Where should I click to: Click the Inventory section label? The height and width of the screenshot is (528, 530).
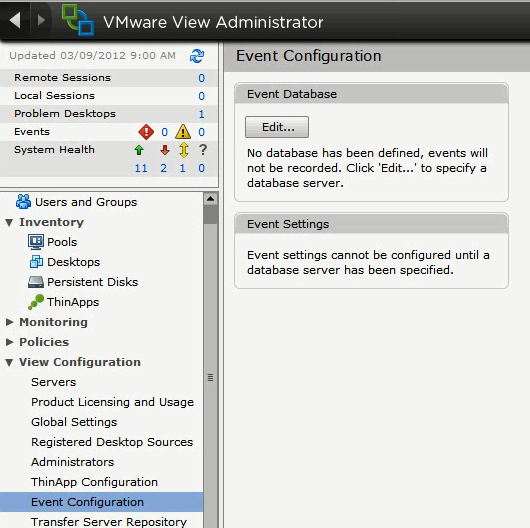coord(51,222)
